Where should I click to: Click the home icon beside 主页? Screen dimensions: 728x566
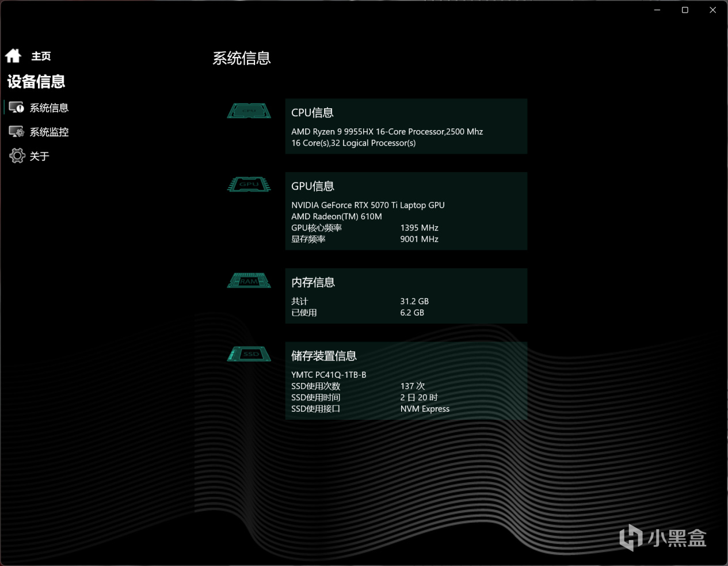point(13,56)
